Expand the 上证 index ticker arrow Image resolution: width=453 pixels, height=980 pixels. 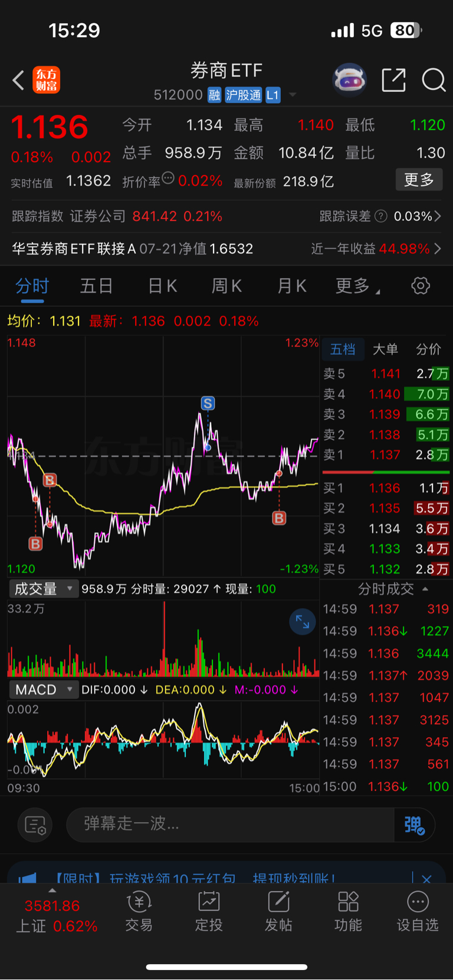coord(52,890)
